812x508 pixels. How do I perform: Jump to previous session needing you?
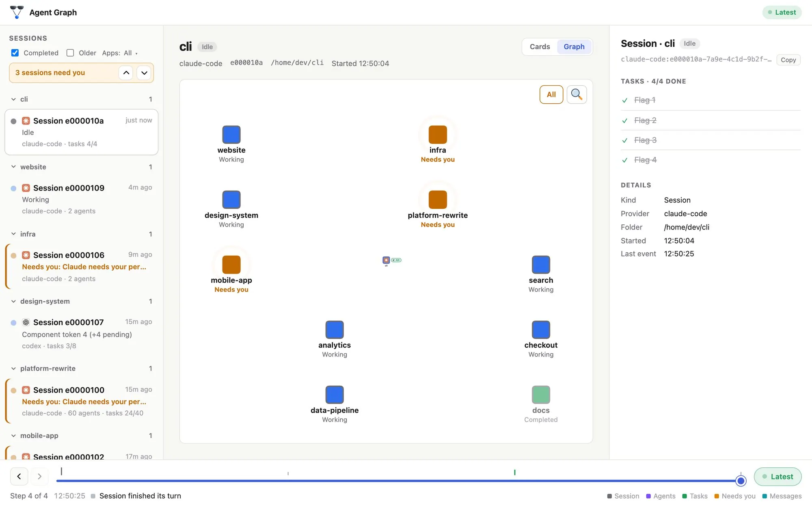click(126, 73)
